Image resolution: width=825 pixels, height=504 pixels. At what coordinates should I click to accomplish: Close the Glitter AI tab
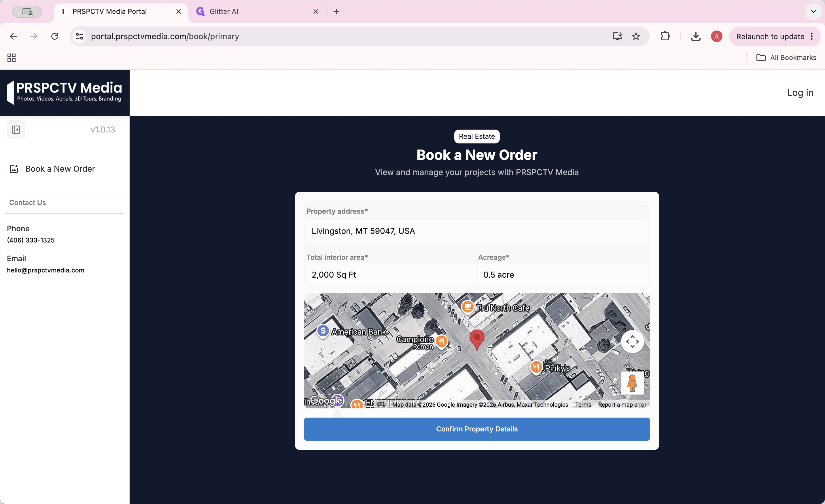[315, 12]
